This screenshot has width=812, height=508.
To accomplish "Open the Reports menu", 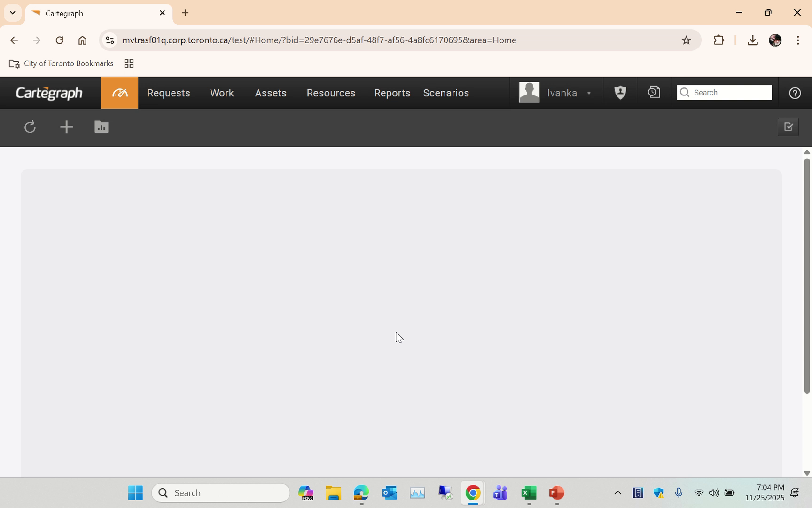I will 392,93.
